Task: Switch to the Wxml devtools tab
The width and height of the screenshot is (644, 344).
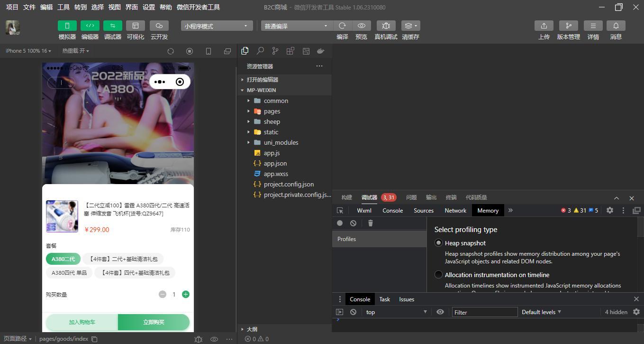Action: 364,210
